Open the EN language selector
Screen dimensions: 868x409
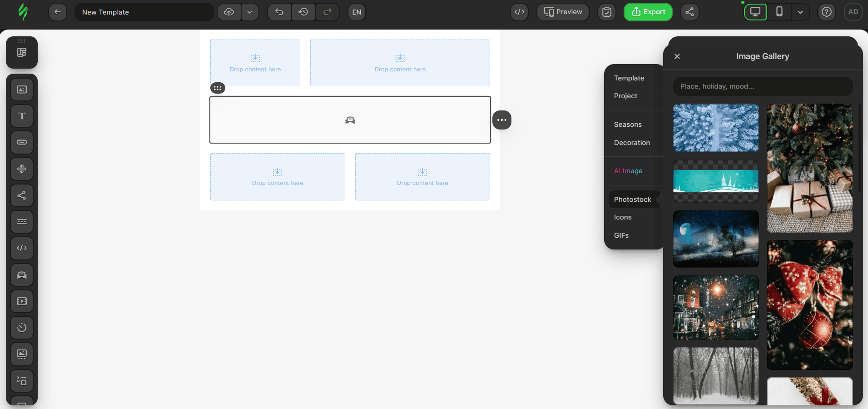(x=357, y=12)
